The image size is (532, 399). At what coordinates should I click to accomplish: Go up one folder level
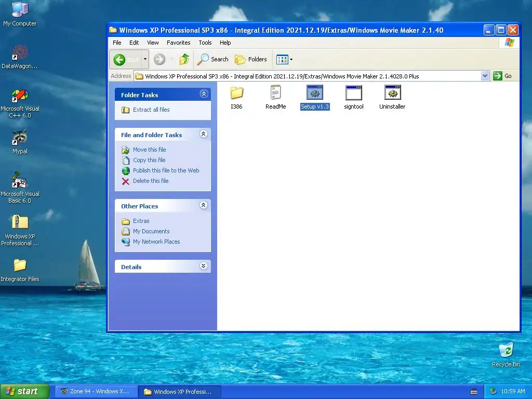pyautogui.click(x=184, y=59)
